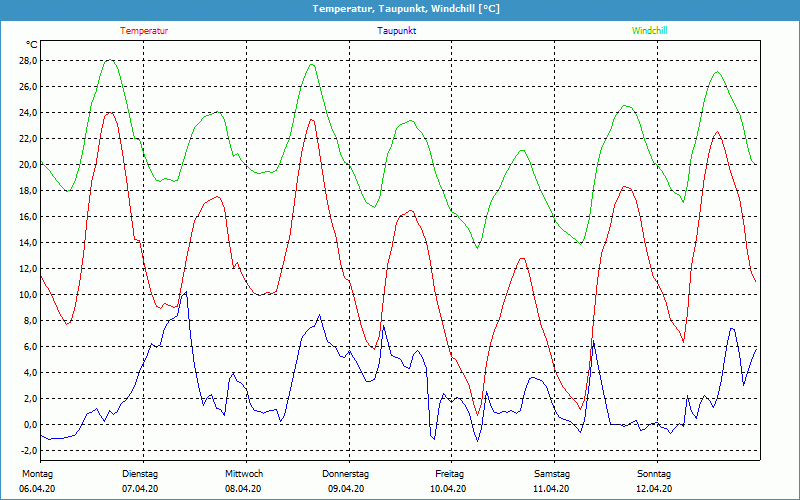Click the 08.04.20 date label
This screenshot has width=800, height=500.
point(243,489)
